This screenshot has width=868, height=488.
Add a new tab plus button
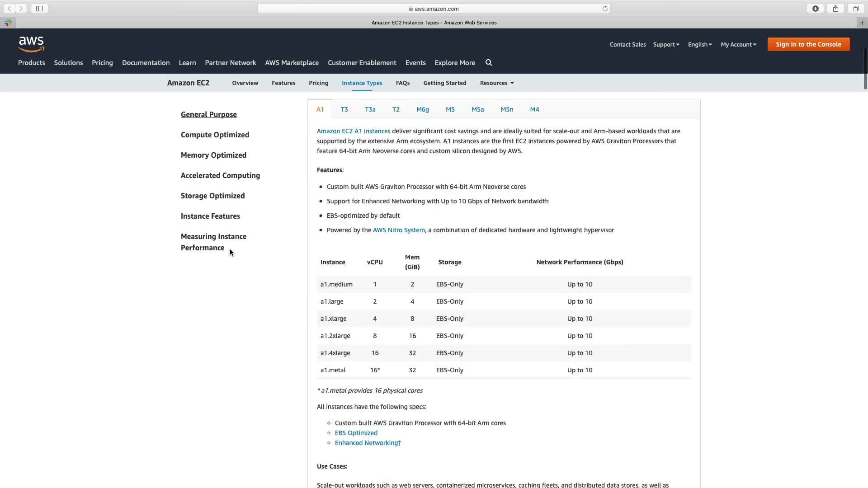pyautogui.click(x=862, y=23)
